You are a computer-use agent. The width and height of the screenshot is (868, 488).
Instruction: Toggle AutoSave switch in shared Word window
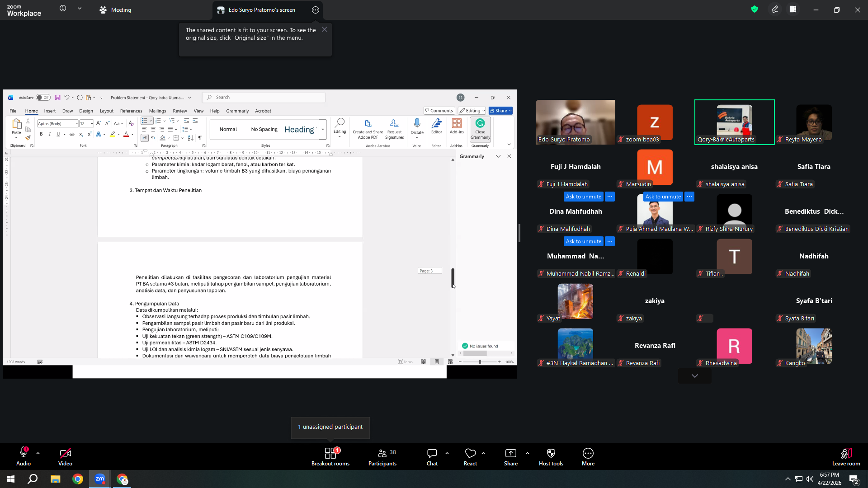point(43,98)
